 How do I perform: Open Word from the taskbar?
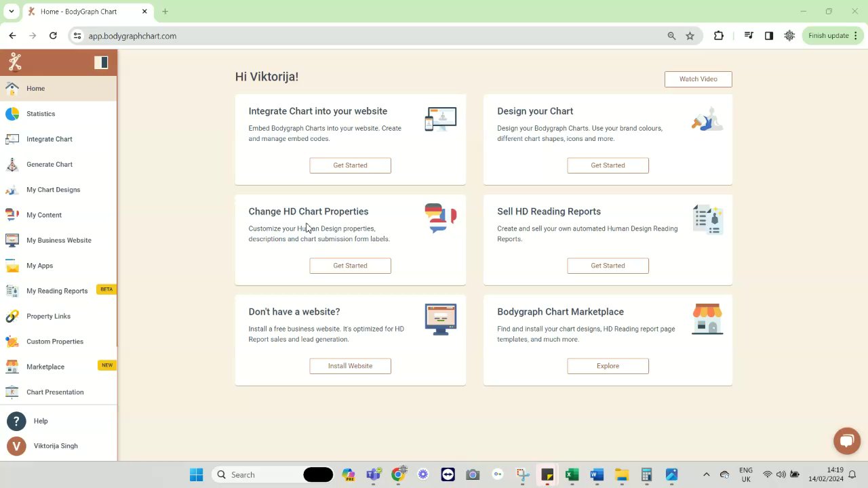[x=597, y=475]
